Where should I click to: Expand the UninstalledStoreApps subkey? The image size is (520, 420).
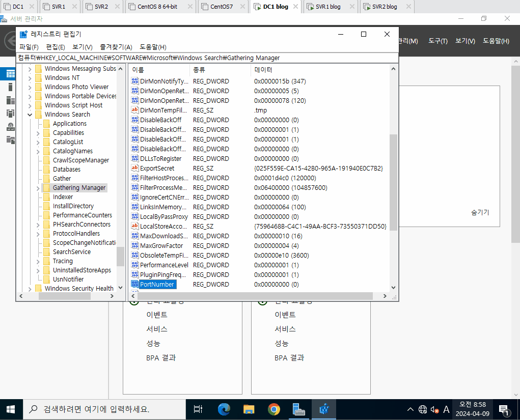[x=38, y=271]
